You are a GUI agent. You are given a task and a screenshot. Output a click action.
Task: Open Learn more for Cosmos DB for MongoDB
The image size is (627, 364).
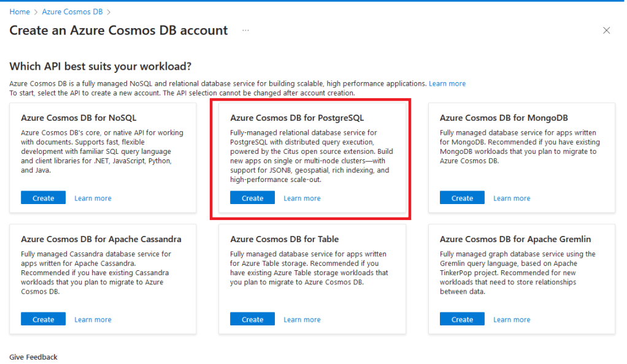pos(512,198)
